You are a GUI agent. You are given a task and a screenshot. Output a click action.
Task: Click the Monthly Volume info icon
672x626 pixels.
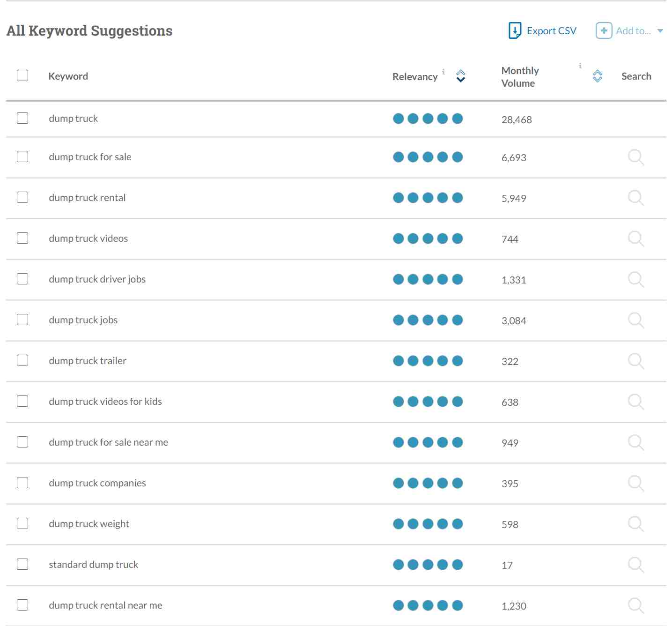(580, 66)
